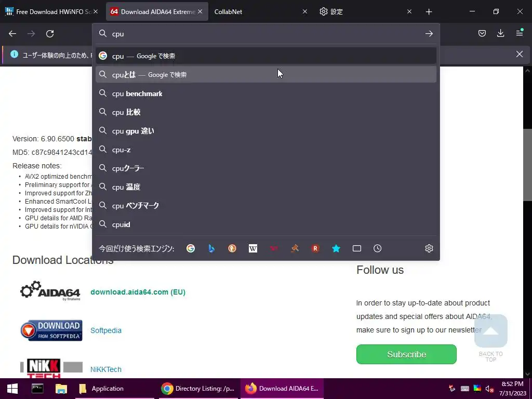Click the Firefox AIDA64 taskbar button
The width and height of the screenshot is (532, 399).
282,389
